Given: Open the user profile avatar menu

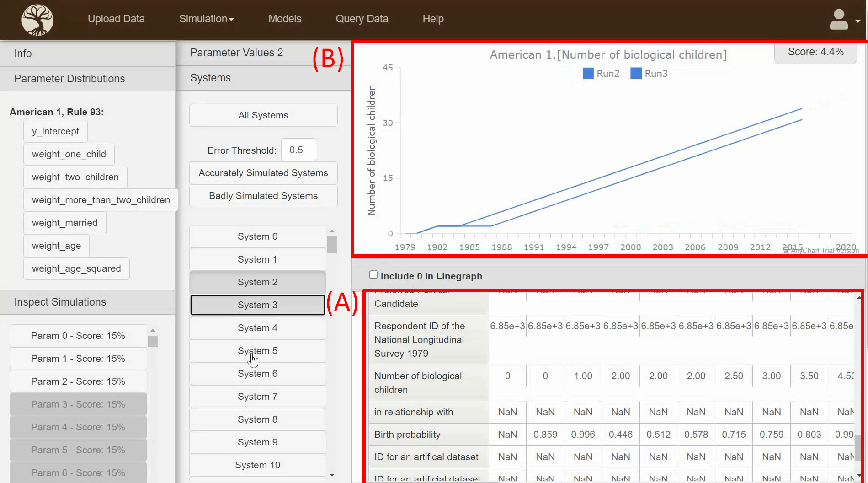Looking at the screenshot, I should (x=842, y=20).
